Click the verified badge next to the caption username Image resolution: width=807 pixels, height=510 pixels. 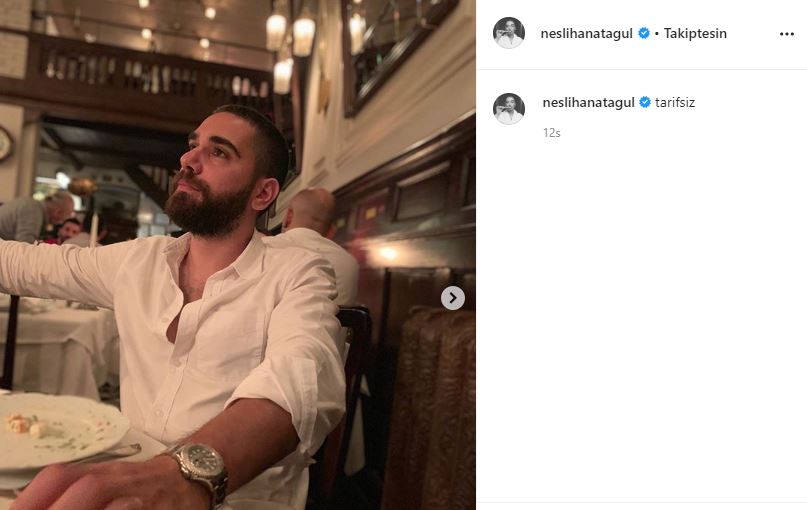[x=645, y=102]
